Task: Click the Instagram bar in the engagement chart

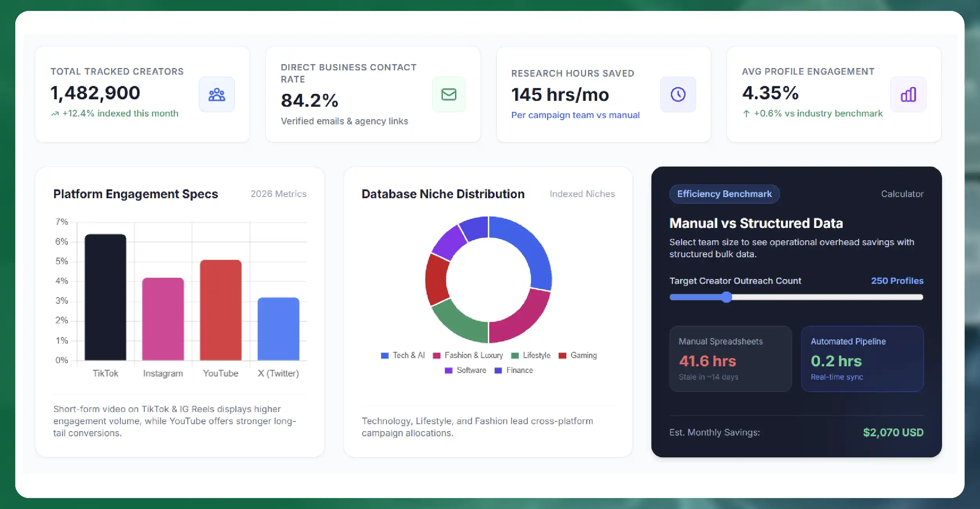Action: 163,319
